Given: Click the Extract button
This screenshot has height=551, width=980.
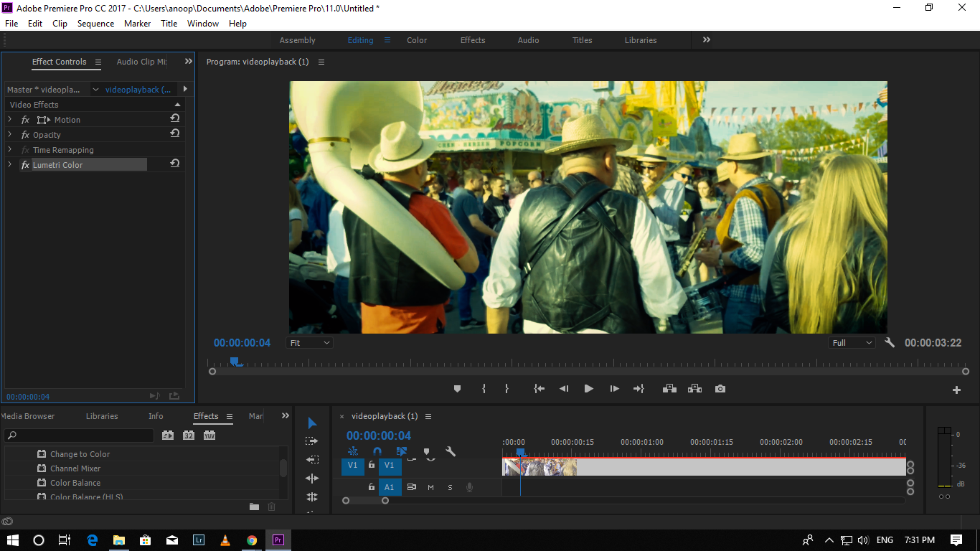Looking at the screenshot, I should tap(694, 389).
